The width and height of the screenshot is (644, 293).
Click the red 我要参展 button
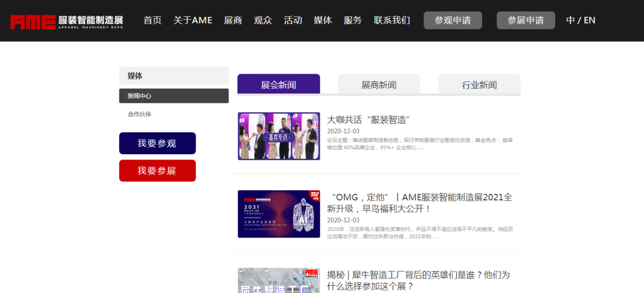click(x=157, y=171)
